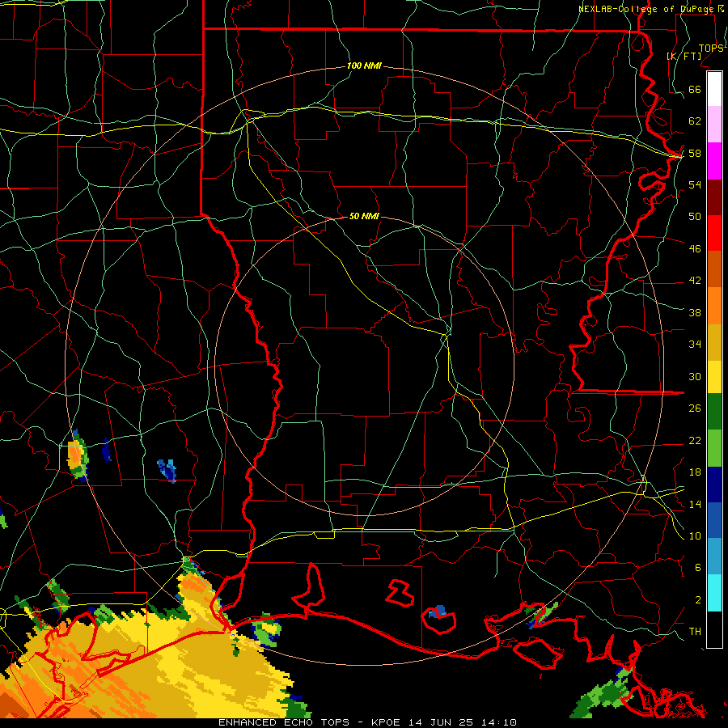The image size is (728, 728).
Task: Click the TH label at the scale bottom
Action: click(x=695, y=632)
